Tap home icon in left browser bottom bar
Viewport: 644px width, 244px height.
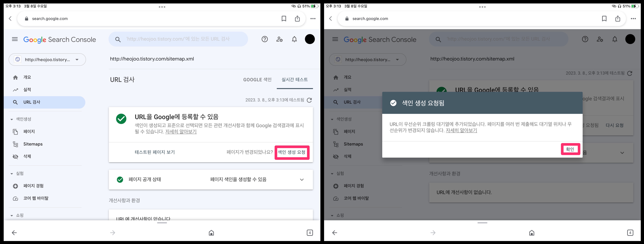[211, 233]
